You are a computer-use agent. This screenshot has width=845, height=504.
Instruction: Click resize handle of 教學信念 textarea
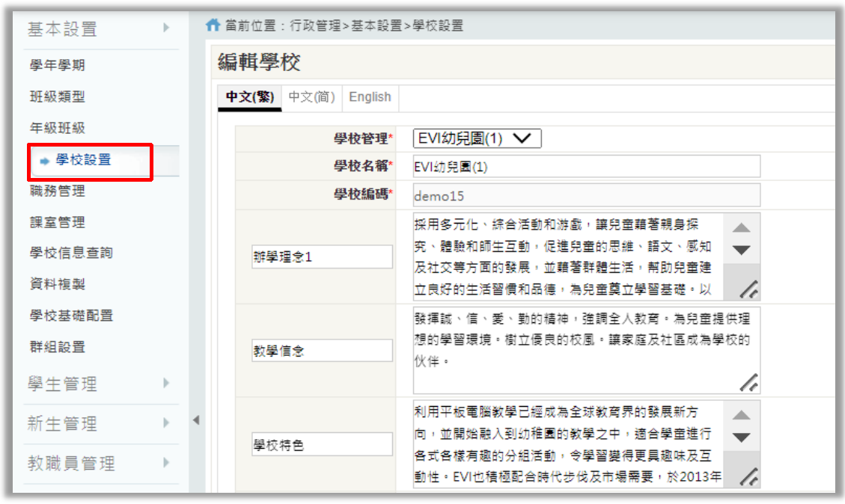(x=748, y=382)
